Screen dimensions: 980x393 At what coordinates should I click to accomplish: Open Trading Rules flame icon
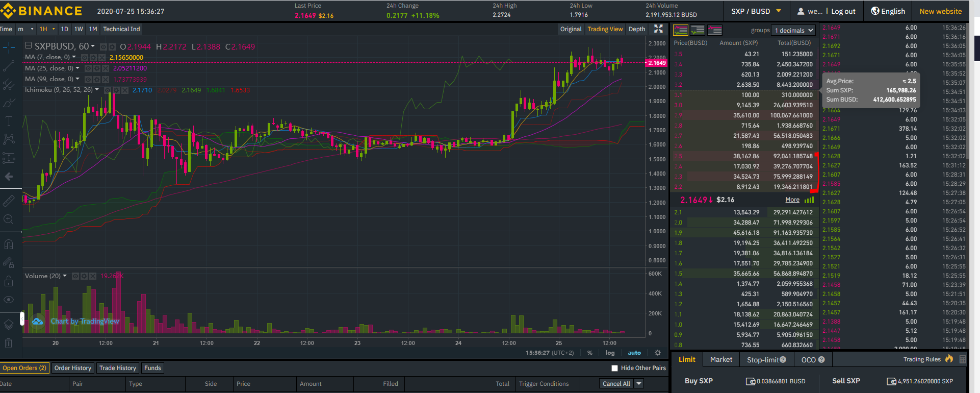[949, 359]
